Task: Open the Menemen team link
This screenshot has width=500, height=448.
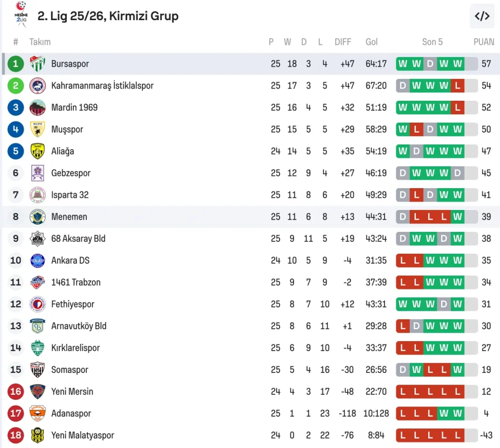Action: [x=69, y=217]
